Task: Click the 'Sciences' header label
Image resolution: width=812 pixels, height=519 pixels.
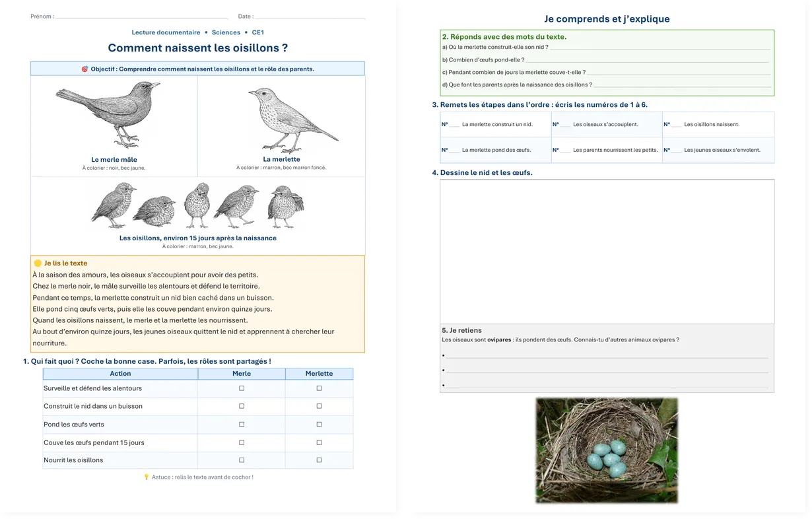Action: (x=226, y=32)
